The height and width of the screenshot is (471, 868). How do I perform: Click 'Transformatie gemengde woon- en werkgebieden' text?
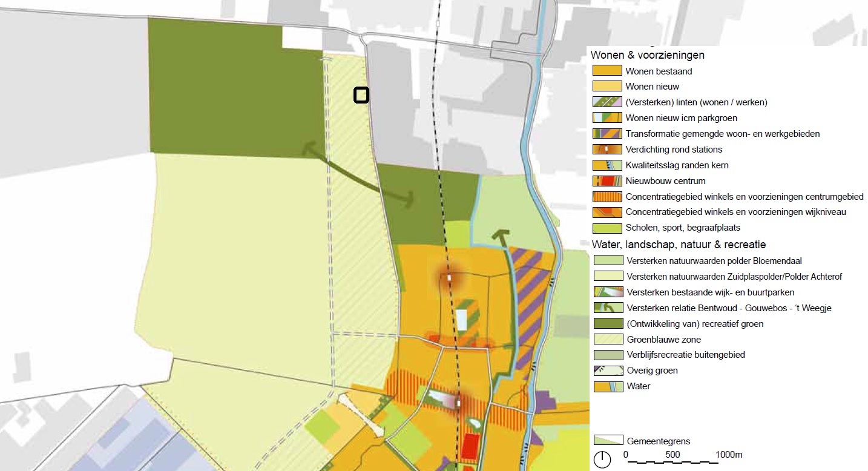click(723, 134)
